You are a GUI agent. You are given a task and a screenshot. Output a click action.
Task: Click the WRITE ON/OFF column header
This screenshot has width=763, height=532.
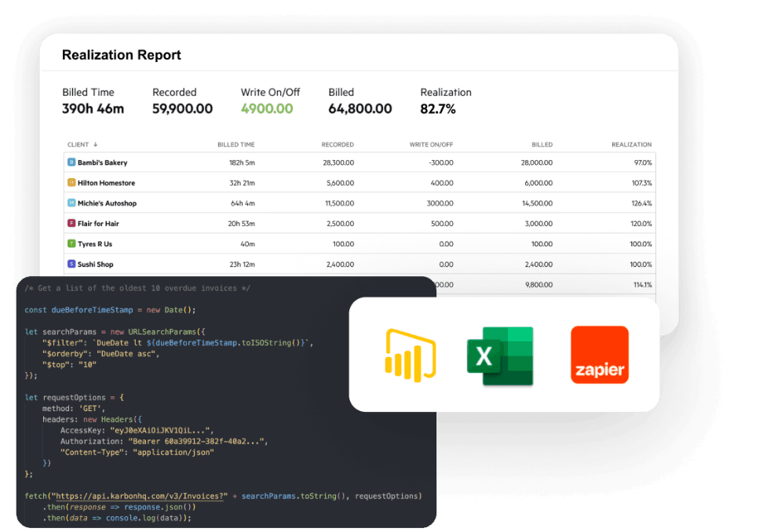(429, 144)
